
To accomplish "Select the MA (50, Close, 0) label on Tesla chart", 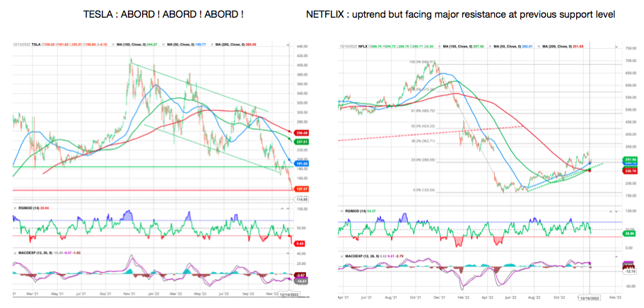I will coord(181,45).
